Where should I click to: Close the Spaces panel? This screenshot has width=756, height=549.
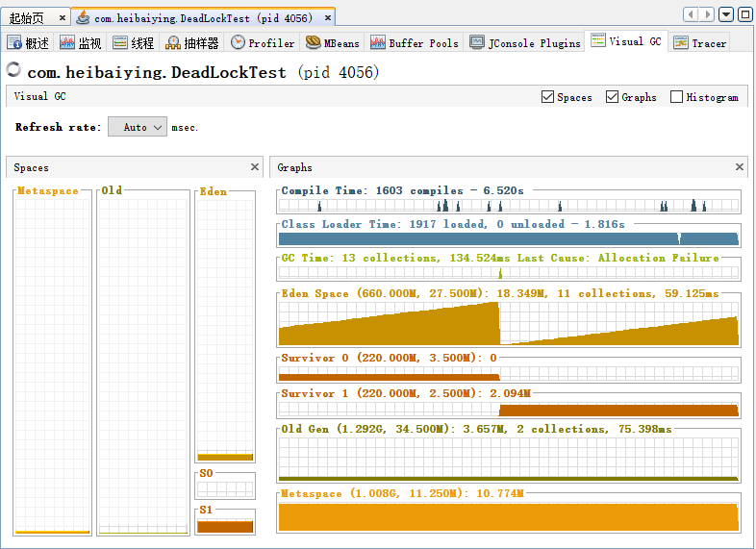tap(255, 167)
